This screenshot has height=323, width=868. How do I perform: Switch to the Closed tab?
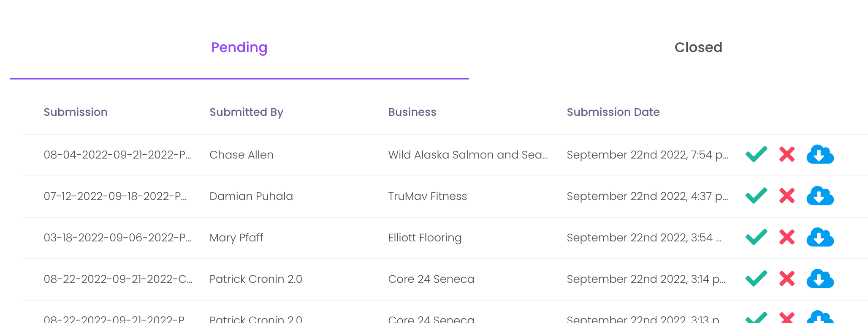698,47
